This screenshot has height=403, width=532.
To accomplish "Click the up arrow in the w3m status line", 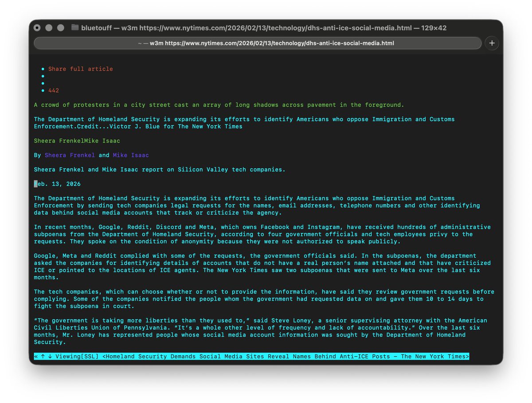I will pyautogui.click(x=43, y=356).
